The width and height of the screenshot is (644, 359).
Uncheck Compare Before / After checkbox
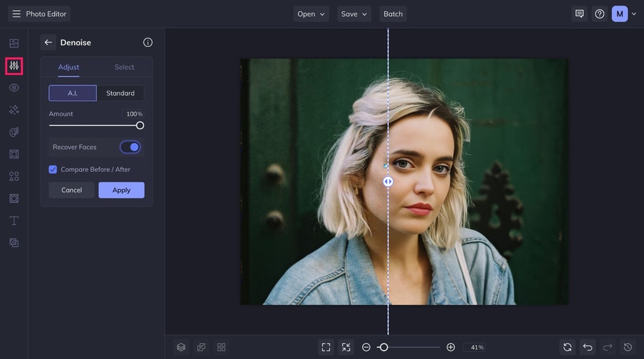53,169
